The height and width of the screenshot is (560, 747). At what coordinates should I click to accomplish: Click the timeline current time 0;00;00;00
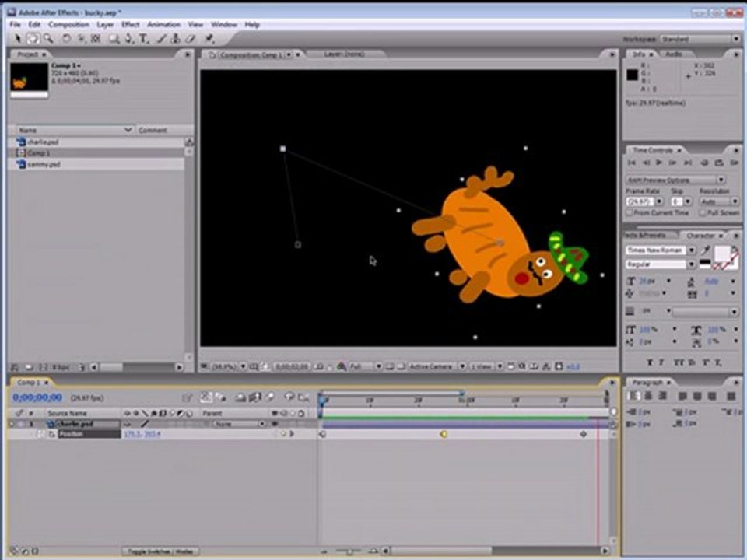pos(37,397)
